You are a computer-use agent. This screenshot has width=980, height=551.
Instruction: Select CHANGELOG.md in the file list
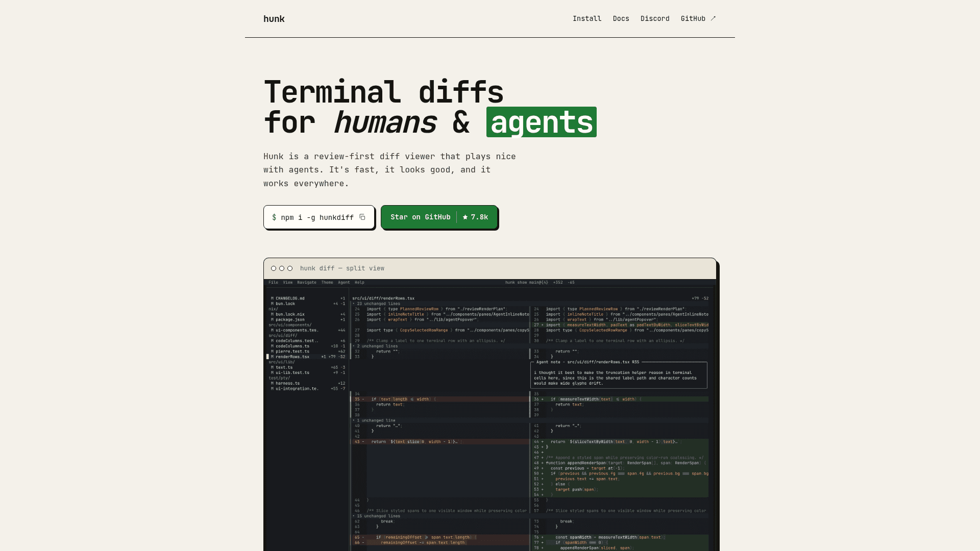coord(306,298)
